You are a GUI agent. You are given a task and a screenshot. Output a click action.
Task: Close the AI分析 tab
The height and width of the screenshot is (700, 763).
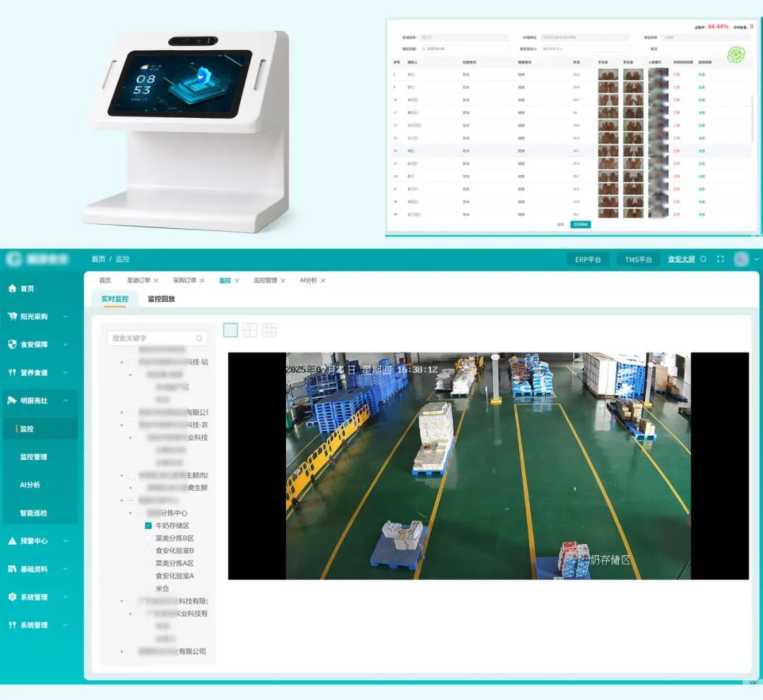click(323, 280)
